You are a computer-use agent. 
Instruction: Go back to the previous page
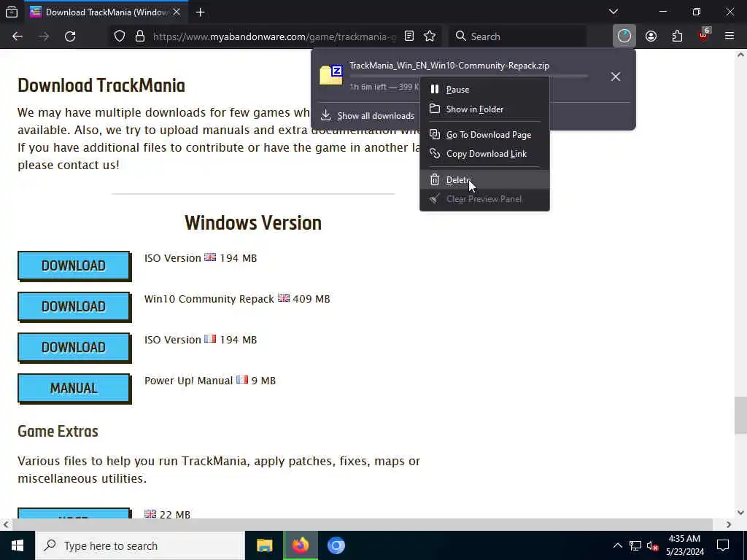click(x=18, y=36)
